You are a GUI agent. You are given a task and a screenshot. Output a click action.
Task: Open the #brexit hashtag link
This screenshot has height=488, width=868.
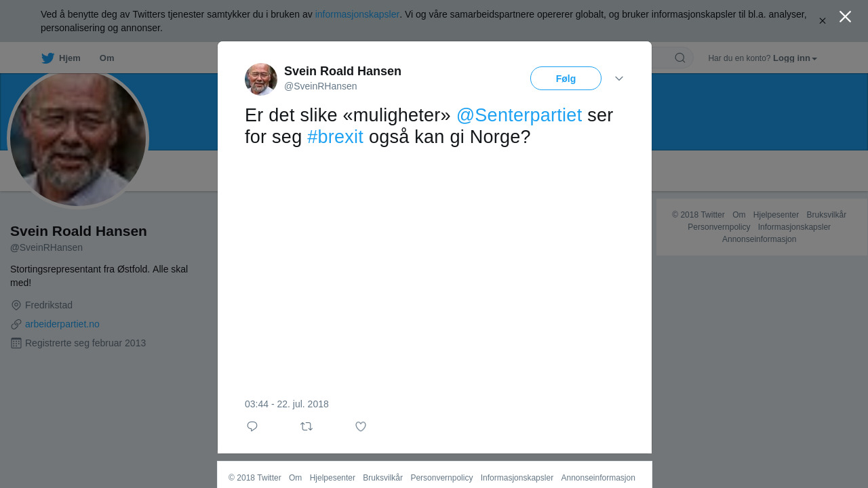coord(335,137)
